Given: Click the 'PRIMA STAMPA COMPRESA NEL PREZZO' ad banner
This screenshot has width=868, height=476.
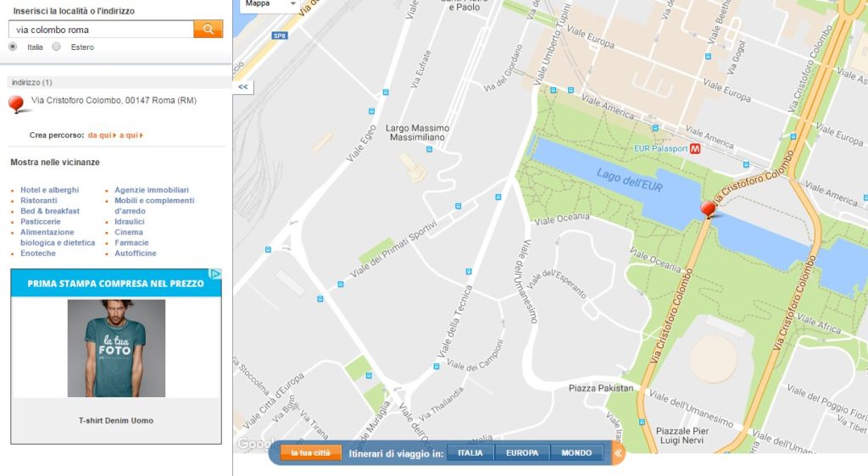Looking at the screenshot, I should click(115, 283).
